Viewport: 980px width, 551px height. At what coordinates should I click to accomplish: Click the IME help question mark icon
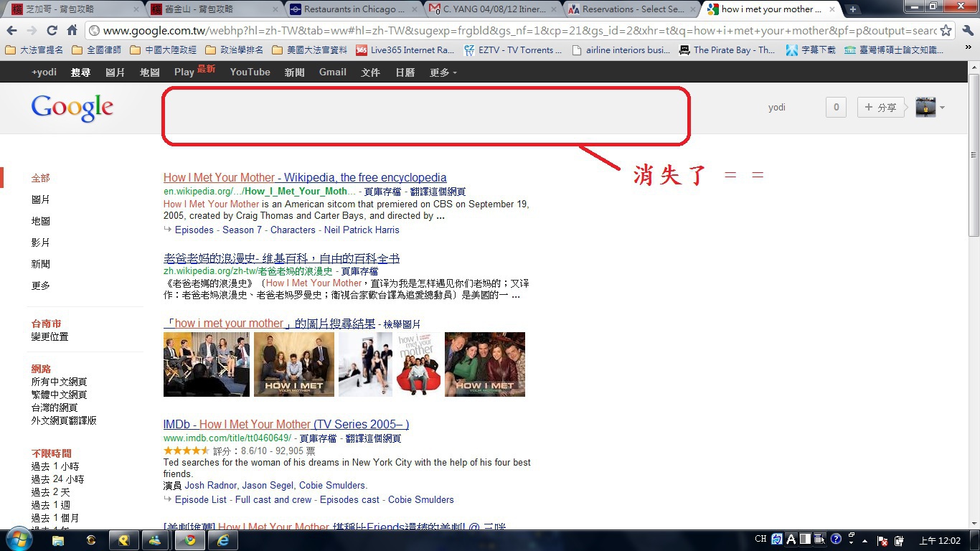pos(836,539)
